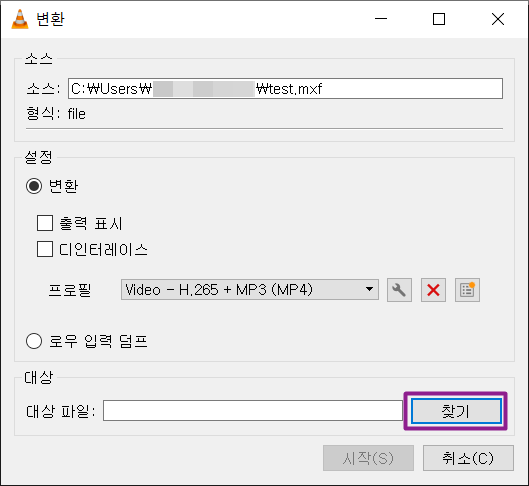Enable the 디인터레이스 checkbox
The height and width of the screenshot is (486, 529).
click(45, 249)
